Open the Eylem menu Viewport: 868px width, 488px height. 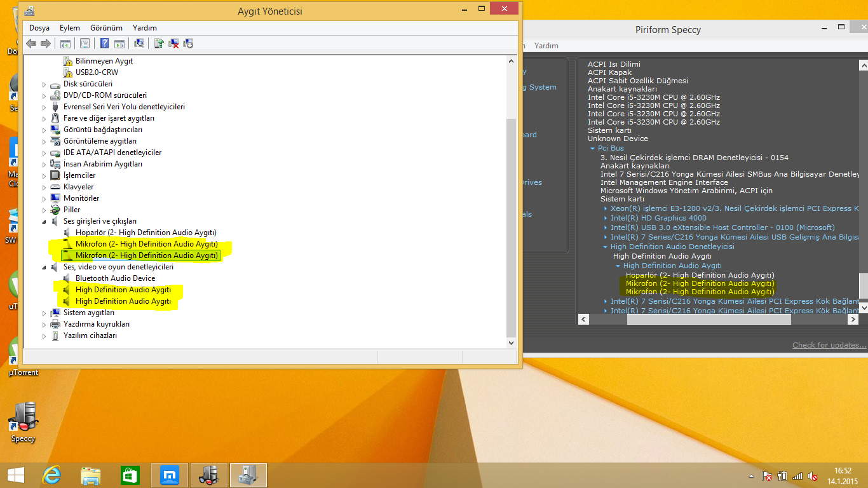[x=70, y=28]
